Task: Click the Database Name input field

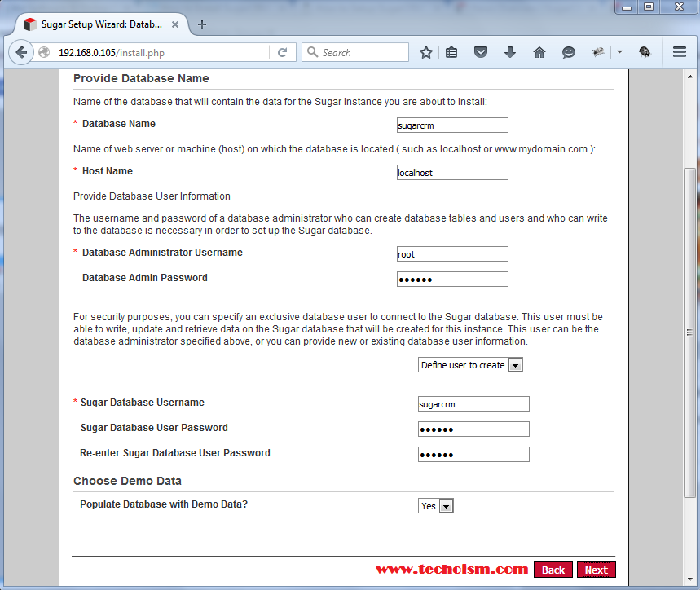Action: click(452, 125)
